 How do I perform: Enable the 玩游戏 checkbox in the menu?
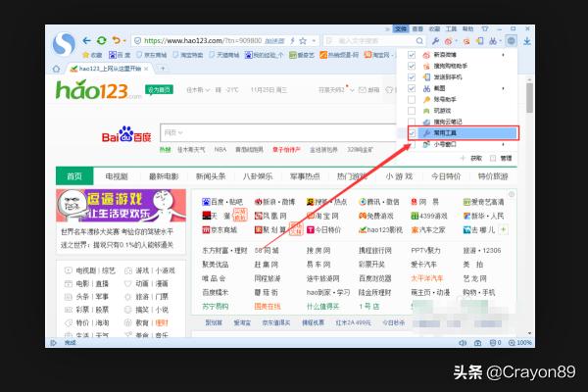tap(413, 110)
